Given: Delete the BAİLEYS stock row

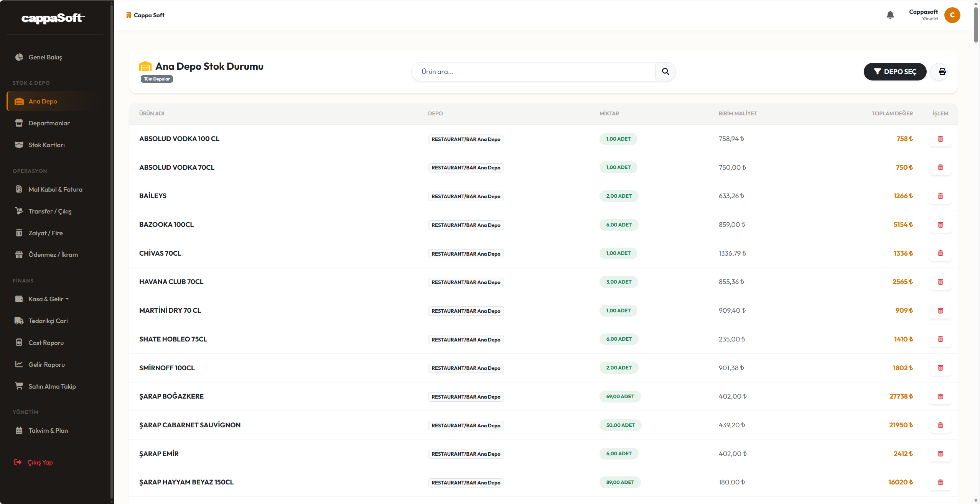Looking at the screenshot, I should [x=940, y=196].
